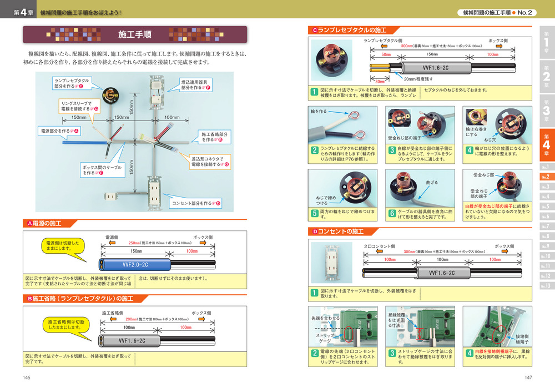Select the highlighted No.2 side tab
This screenshot has height=392, width=555.
click(546, 177)
